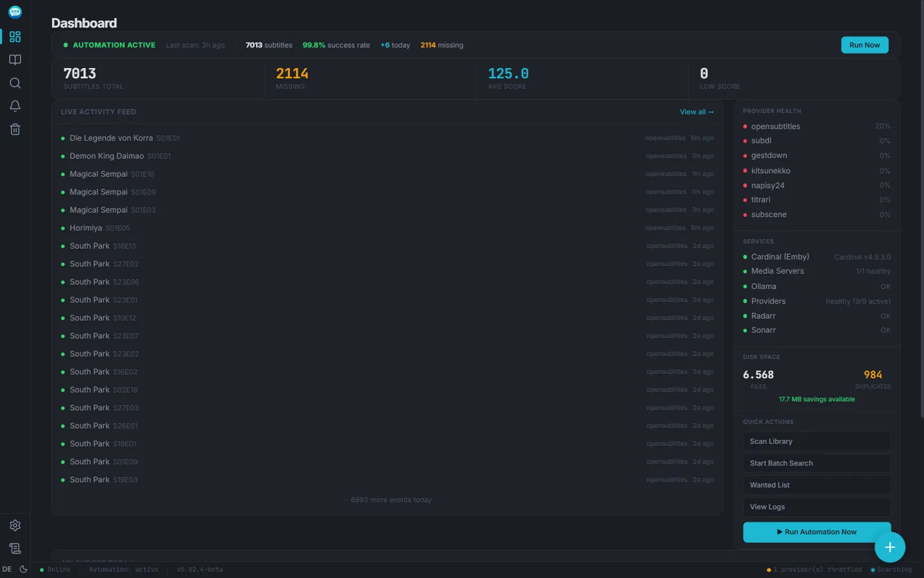The width and height of the screenshot is (924, 578).
Task: Open South Park S27E02 entry
Action: (x=388, y=264)
